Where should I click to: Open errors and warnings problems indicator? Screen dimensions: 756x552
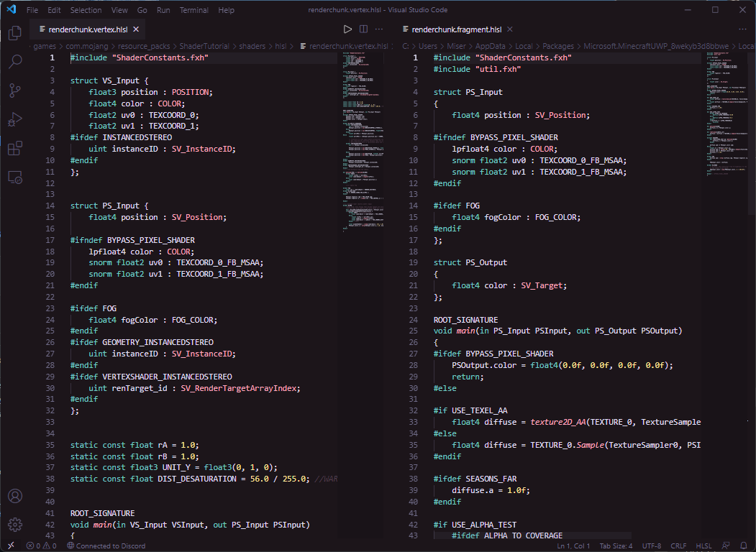tap(42, 546)
